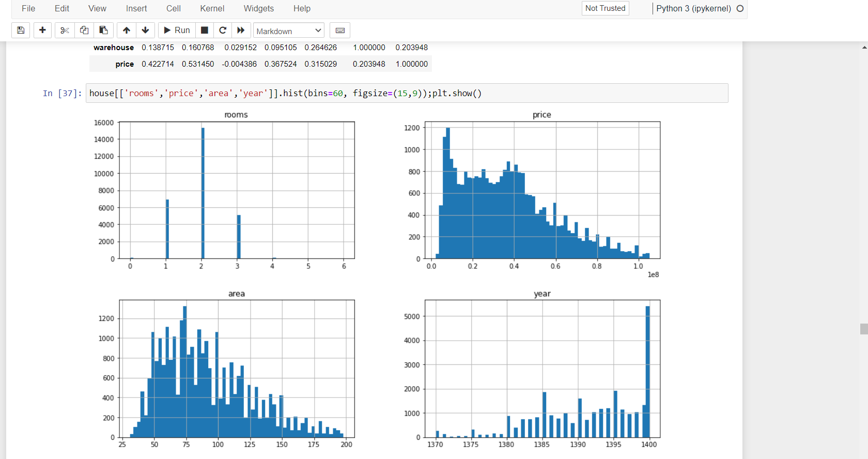868x459 pixels.
Task: Click the value -0.004386 in table
Action: 239,64
